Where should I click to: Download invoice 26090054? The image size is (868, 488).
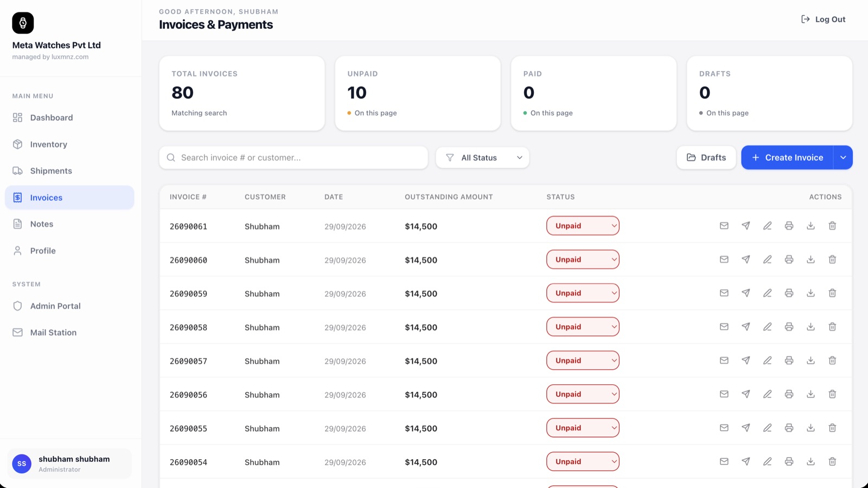(x=811, y=461)
